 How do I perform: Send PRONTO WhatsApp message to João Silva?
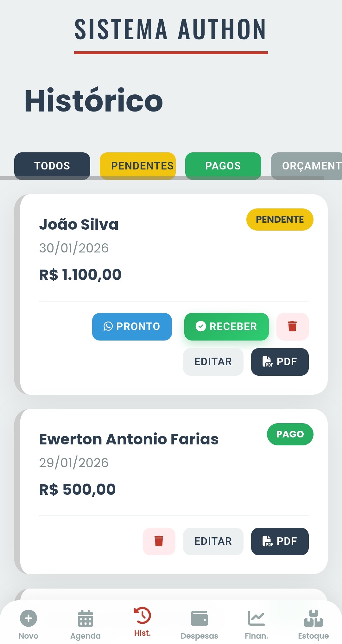point(132,327)
